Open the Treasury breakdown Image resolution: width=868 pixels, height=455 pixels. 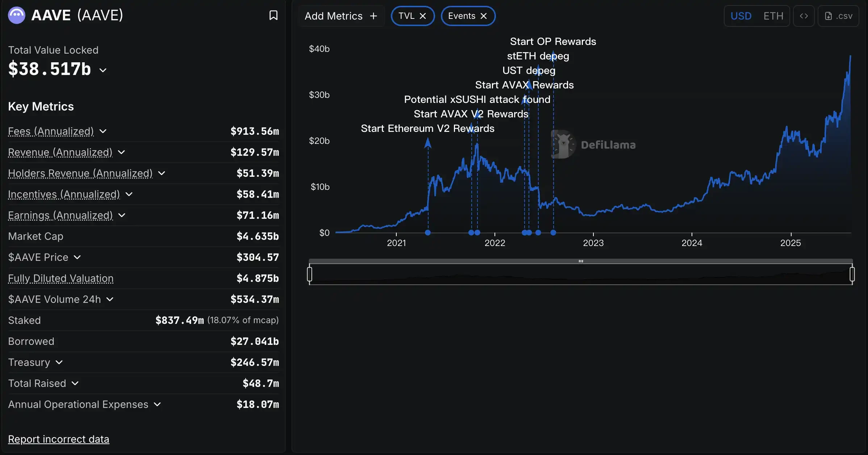[59, 362]
